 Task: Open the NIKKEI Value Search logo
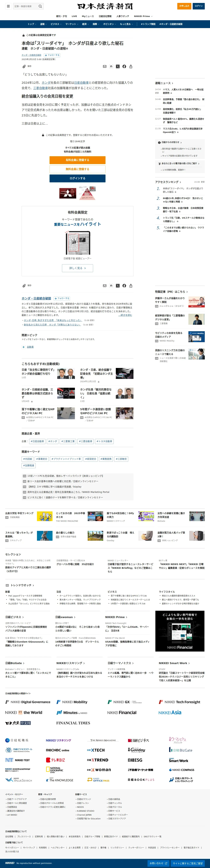pyautogui.click(x=19, y=780)
